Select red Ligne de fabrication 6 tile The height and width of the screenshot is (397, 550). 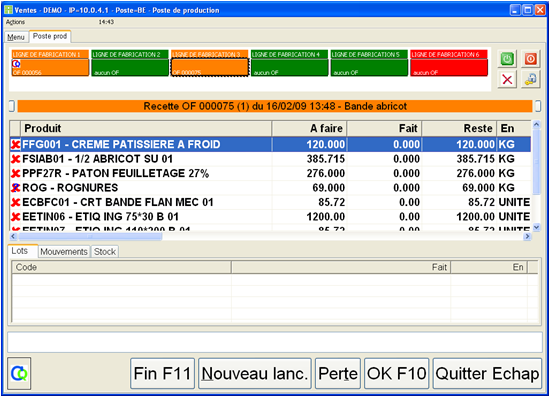pyautogui.click(x=449, y=63)
